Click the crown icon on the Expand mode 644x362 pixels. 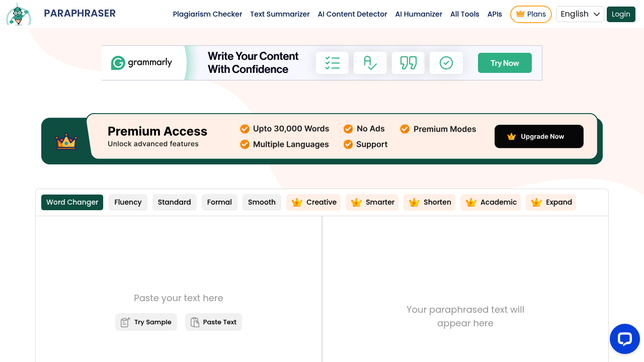(536, 202)
